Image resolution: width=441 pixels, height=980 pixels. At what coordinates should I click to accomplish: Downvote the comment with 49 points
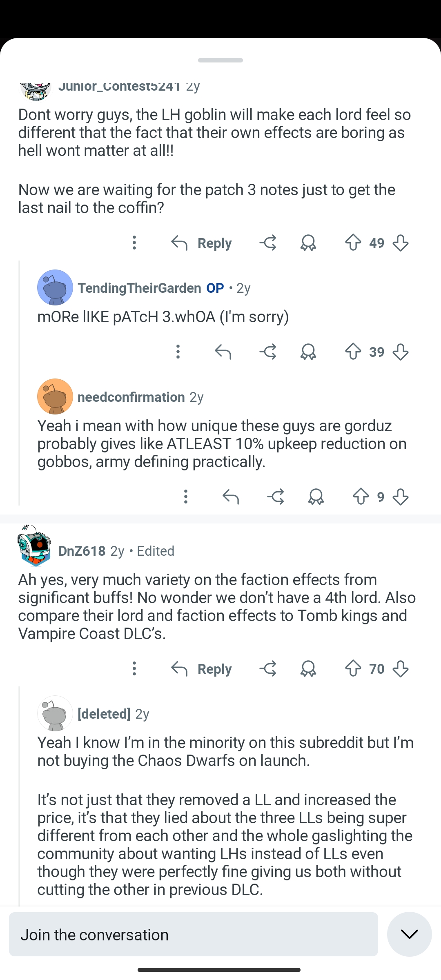pos(401,243)
